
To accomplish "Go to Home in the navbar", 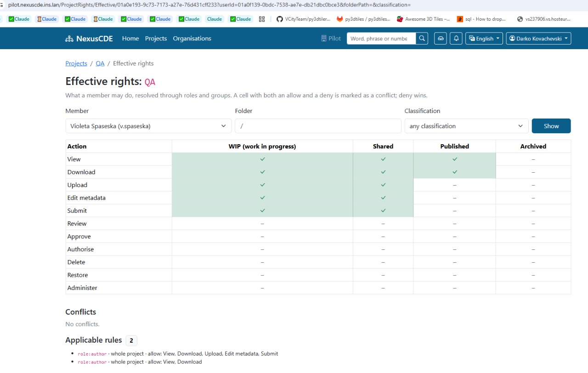I will [130, 39].
